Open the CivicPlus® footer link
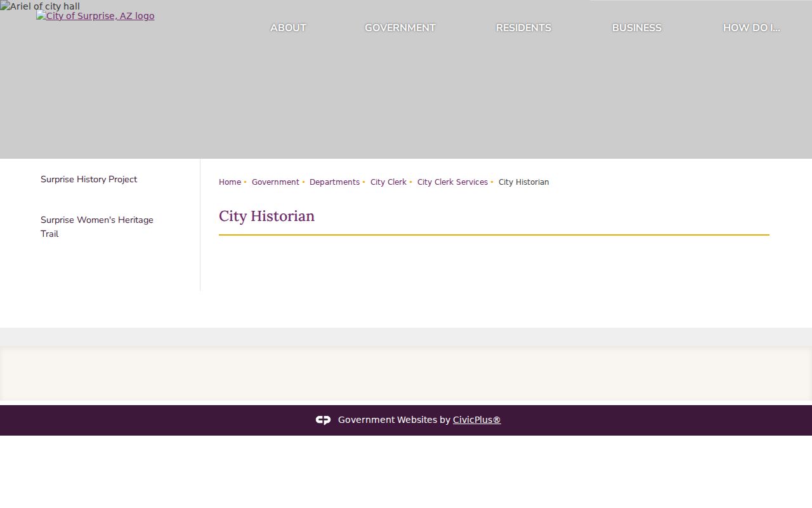Image resolution: width=812 pixels, height=508 pixels. [476, 420]
